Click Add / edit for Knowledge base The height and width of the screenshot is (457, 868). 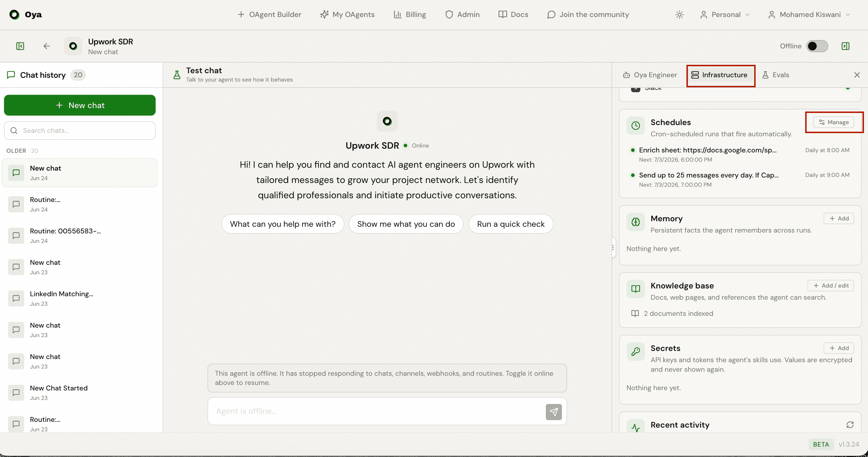tap(831, 286)
